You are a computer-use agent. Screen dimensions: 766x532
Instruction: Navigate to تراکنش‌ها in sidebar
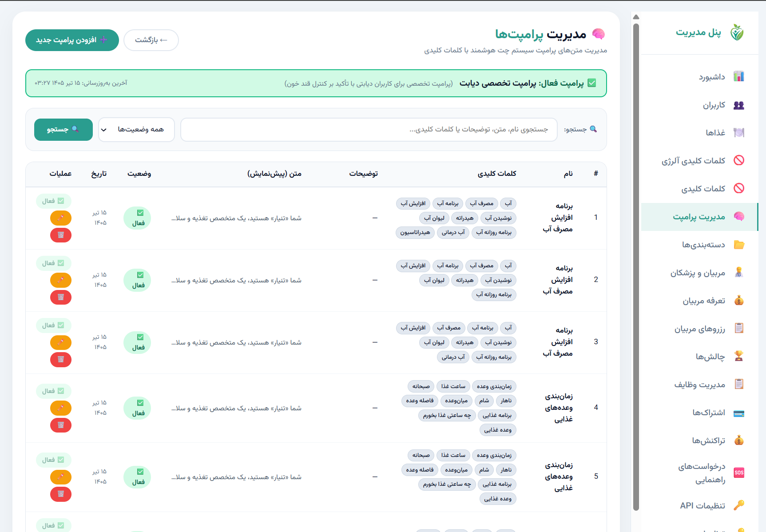(699, 441)
